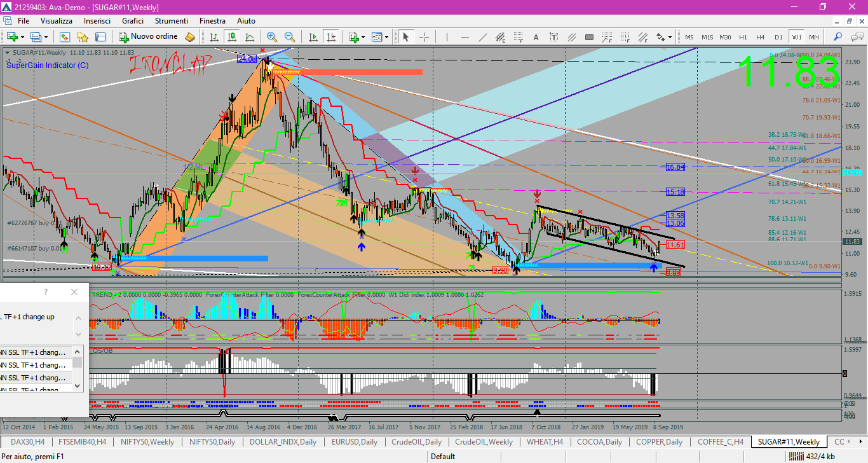Switch to the CrudeOIL,Weekly chart tab
Viewport: 868px width, 463px height.
click(484, 441)
